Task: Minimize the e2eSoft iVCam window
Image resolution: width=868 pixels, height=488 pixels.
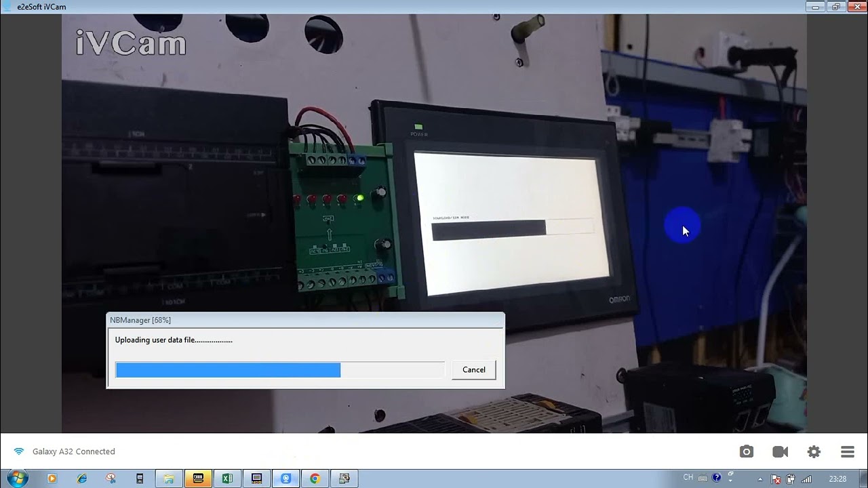Action: coord(816,7)
